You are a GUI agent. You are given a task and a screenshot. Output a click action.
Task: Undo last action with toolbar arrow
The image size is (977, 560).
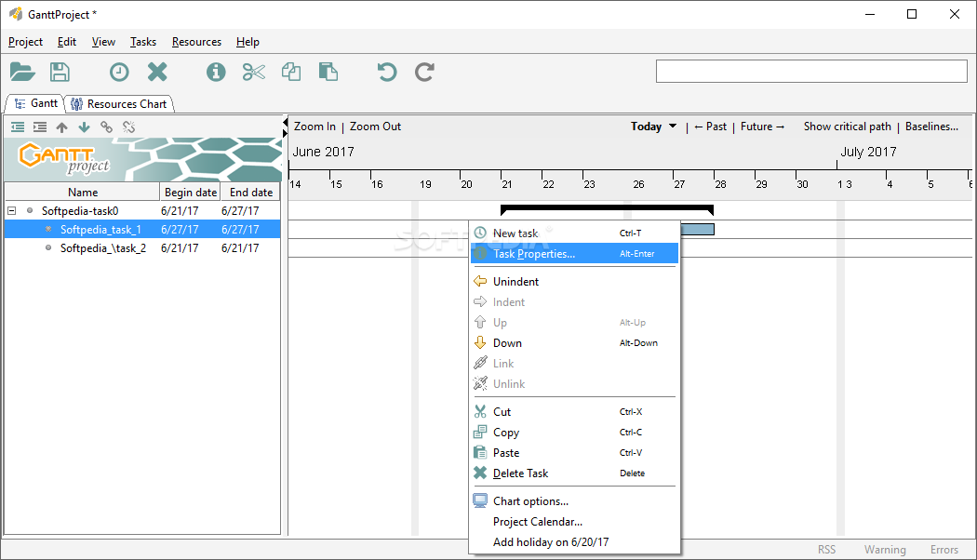[387, 73]
